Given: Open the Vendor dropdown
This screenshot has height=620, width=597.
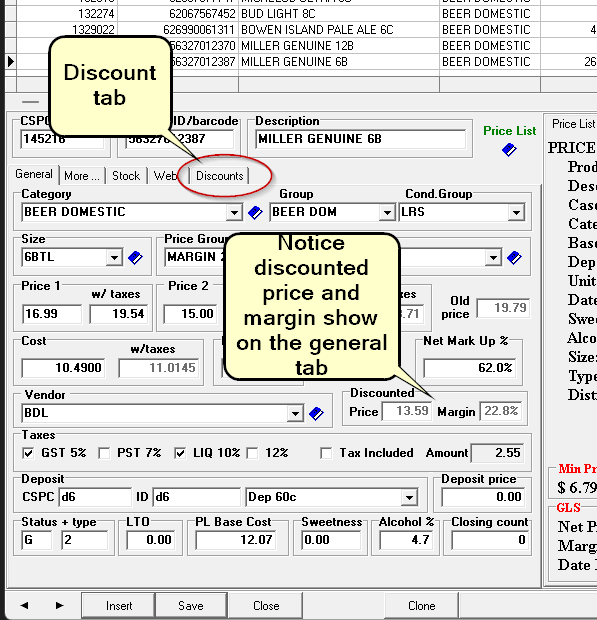Looking at the screenshot, I should click(295, 414).
